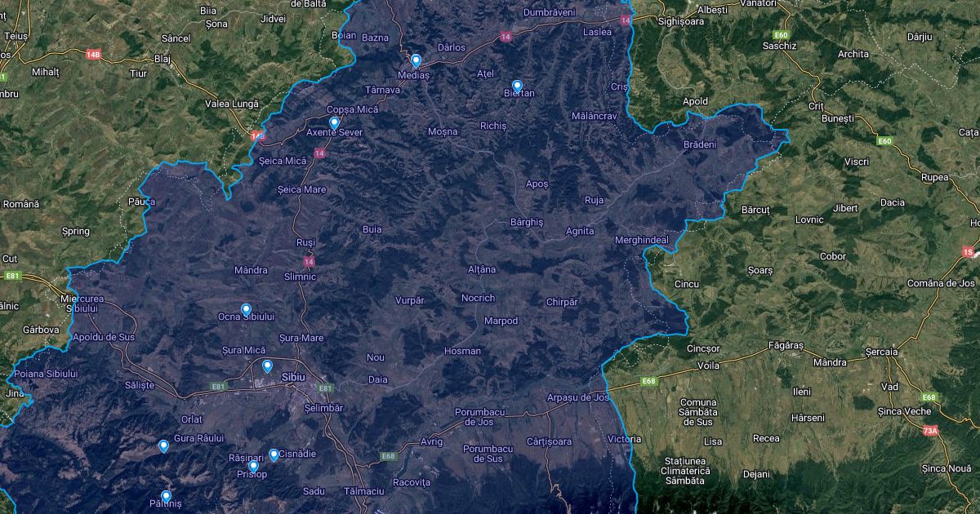Click the Sibiu city label
The height and width of the screenshot is (514, 980).
click(292, 377)
